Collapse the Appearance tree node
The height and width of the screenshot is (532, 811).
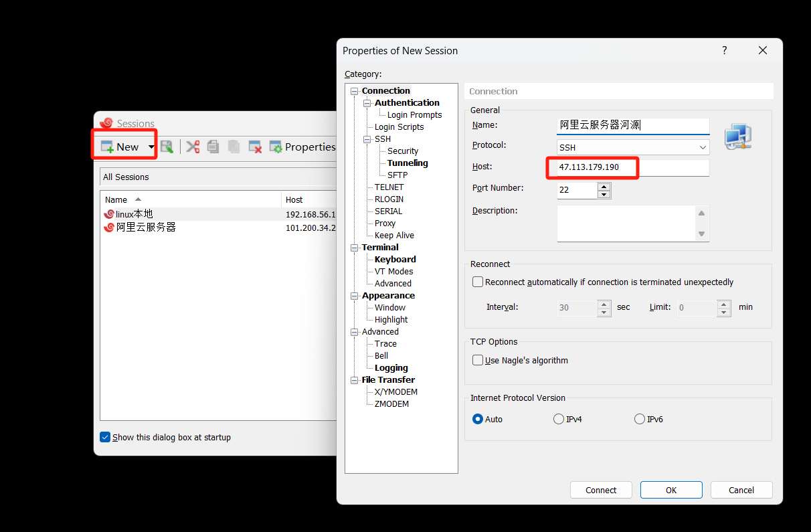point(355,296)
